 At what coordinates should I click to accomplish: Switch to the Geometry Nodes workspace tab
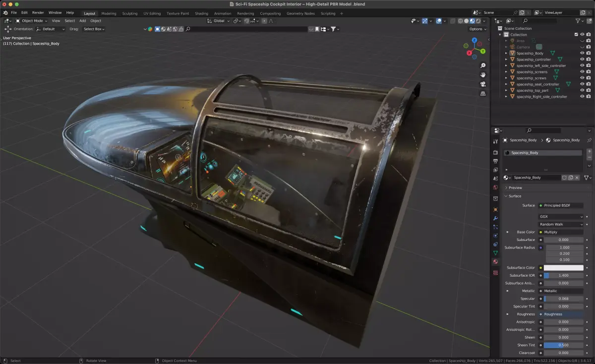click(x=300, y=13)
